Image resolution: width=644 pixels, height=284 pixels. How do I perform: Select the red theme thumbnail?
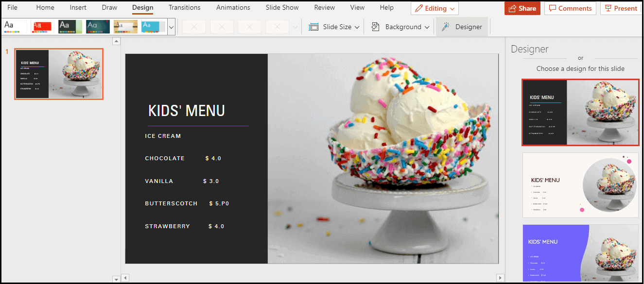(x=42, y=27)
